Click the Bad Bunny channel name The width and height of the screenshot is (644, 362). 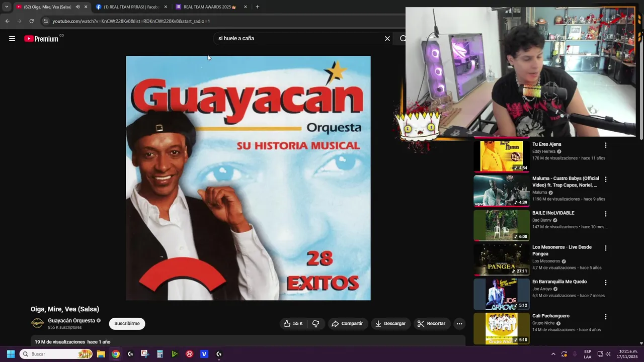pos(542,220)
